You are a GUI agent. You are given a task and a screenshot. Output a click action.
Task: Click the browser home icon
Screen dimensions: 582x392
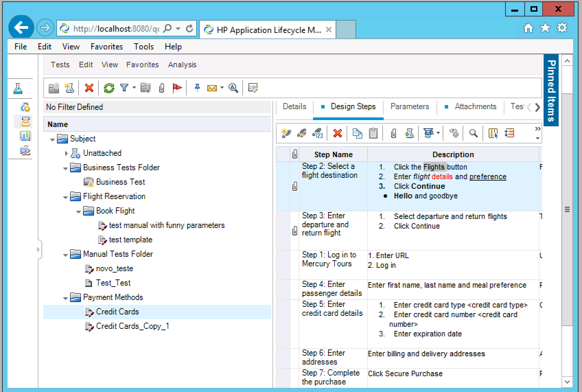point(528,28)
